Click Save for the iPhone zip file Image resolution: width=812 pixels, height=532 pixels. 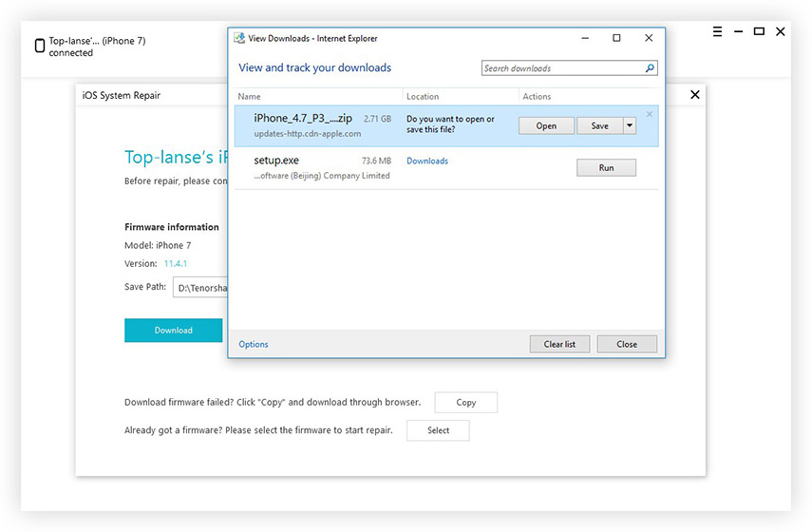599,126
